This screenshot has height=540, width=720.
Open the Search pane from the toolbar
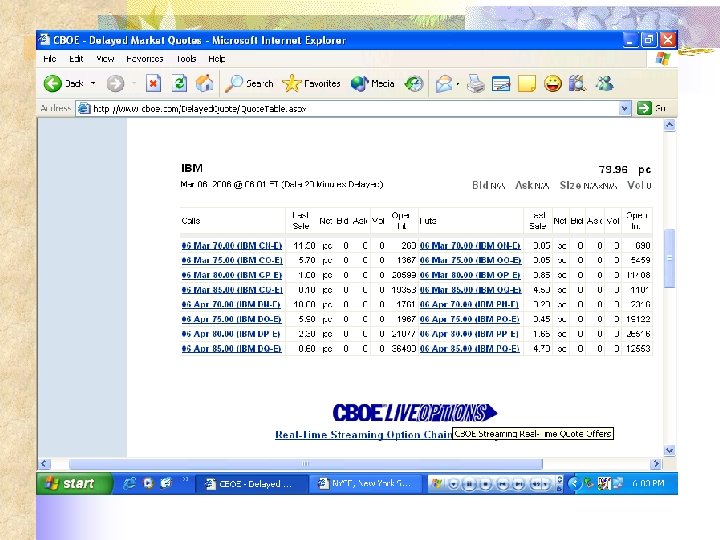[x=250, y=84]
